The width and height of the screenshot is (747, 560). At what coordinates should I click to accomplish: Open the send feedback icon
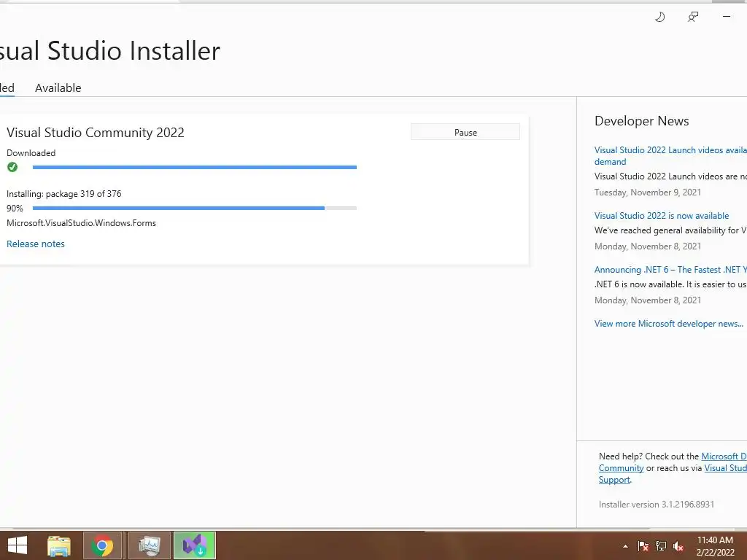(x=693, y=17)
